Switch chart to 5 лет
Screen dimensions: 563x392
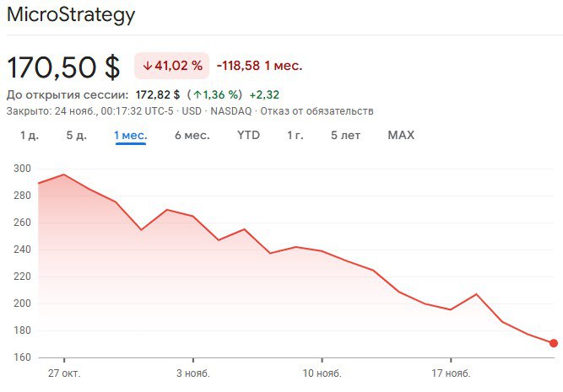click(x=345, y=135)
